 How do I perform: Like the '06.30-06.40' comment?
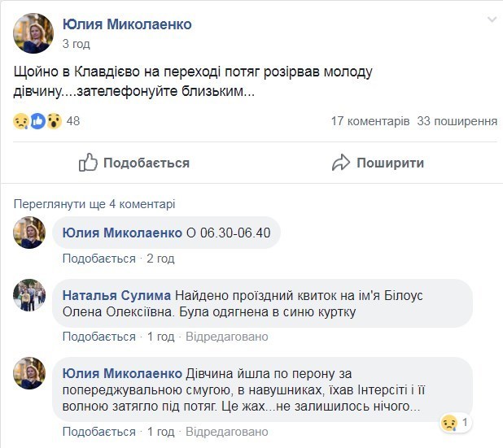point(98,259)
